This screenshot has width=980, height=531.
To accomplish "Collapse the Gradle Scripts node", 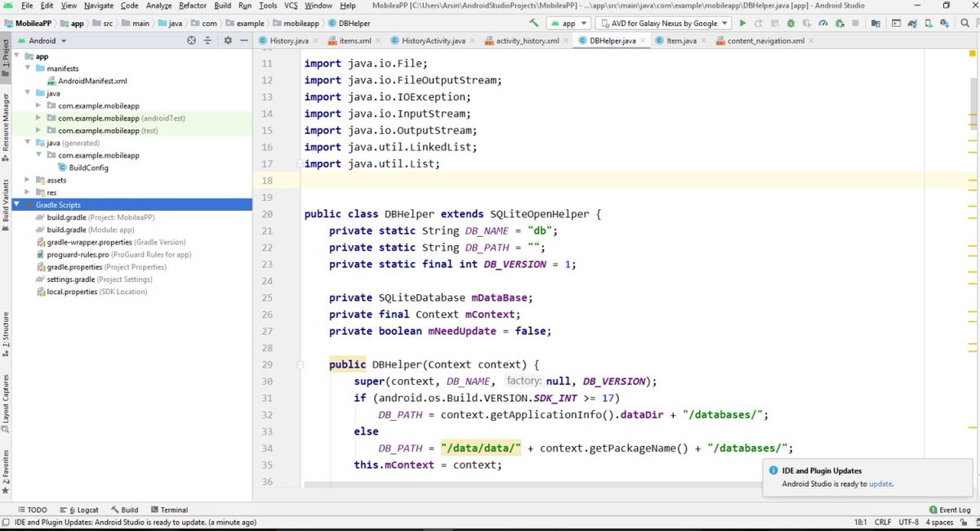I will point(16,204).
